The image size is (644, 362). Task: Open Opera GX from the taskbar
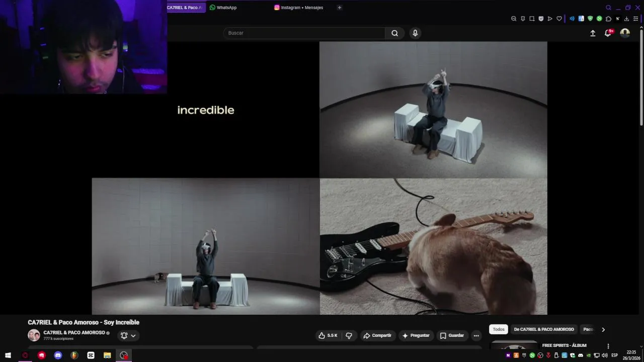pos(25,355)
